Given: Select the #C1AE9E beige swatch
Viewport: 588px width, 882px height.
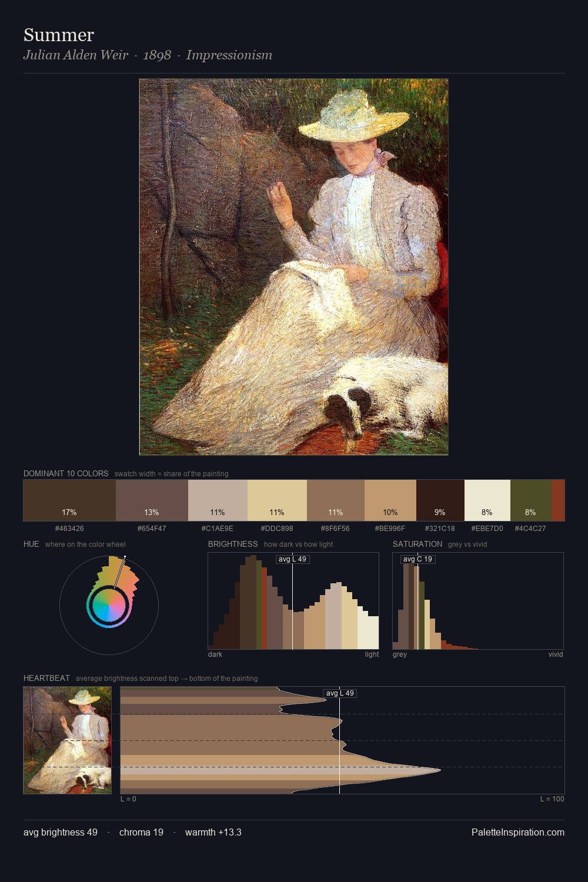Looking at the screenshot, I should pyautogui.click(x=218, y=500).
